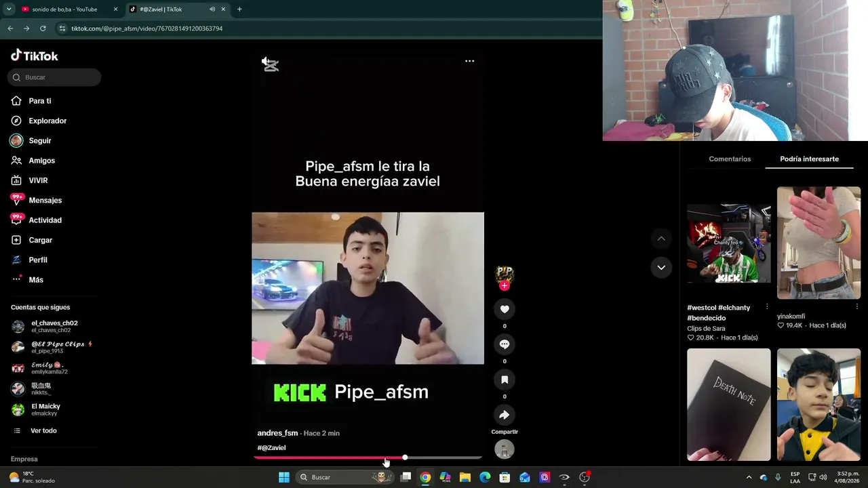Open File Explorer from taskbar
The width and height of the screenshot is (868, 488).
465,477
